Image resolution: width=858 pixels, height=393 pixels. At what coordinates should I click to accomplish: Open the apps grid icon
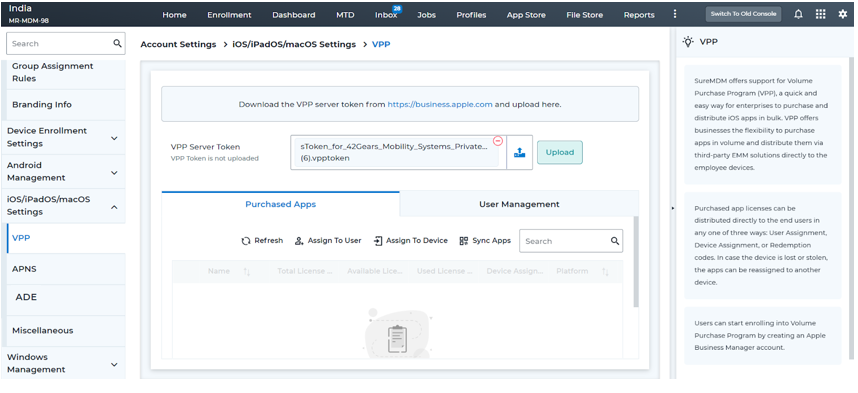(x=820, y=14)
